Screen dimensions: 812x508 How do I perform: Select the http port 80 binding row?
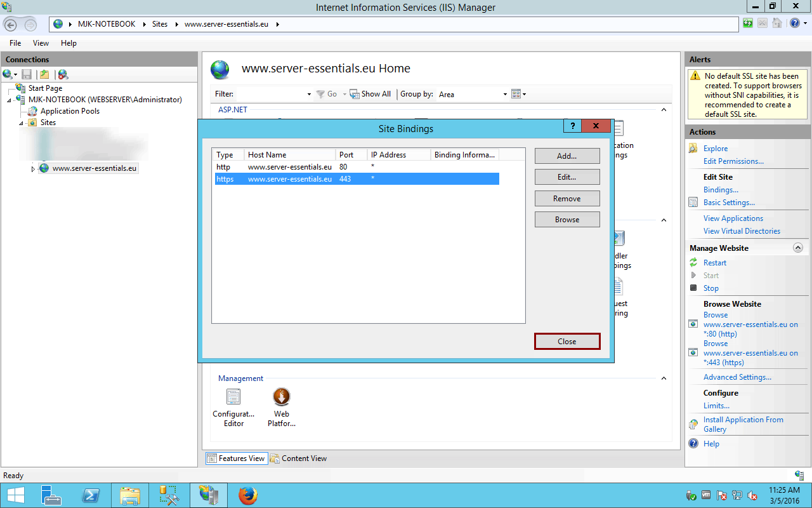click(x=357, y=167)
